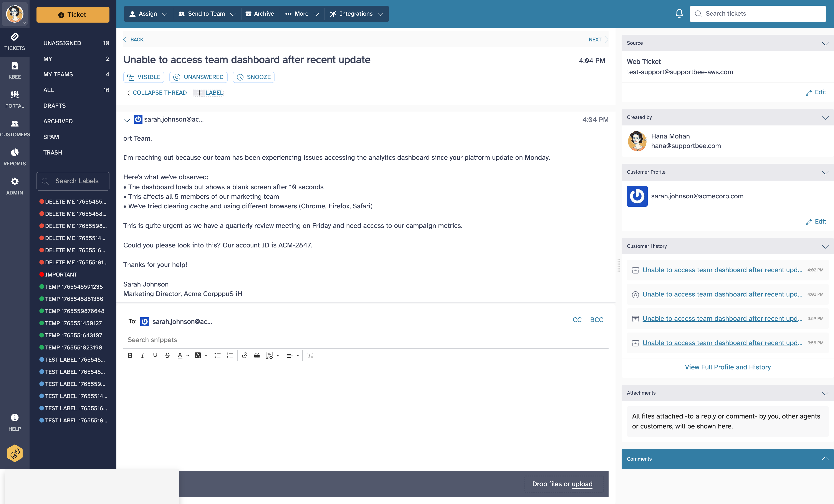Open the Reports sidebar icon
Screen dimensions: 834x504
pyautogui.click(x=15, y=157)
